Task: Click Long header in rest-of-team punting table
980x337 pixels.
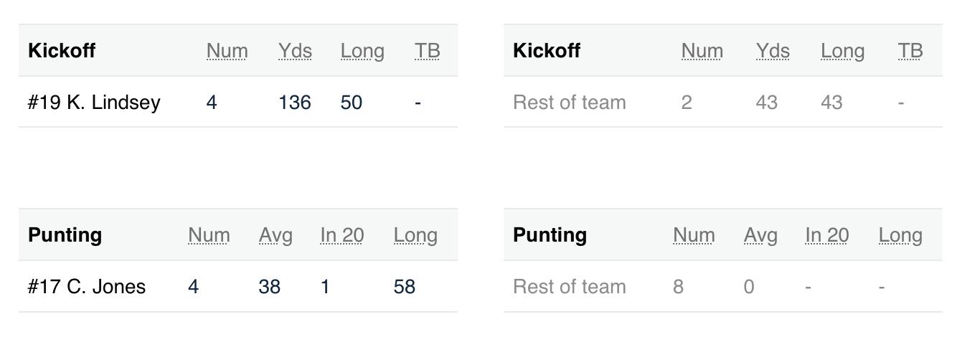Action: [900, 235]
